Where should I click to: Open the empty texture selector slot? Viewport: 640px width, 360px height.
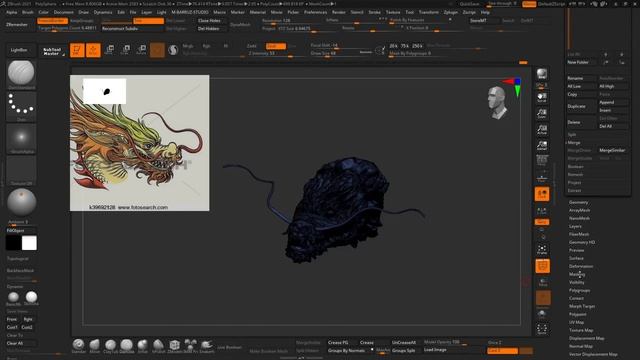click(x=21, y=171)
